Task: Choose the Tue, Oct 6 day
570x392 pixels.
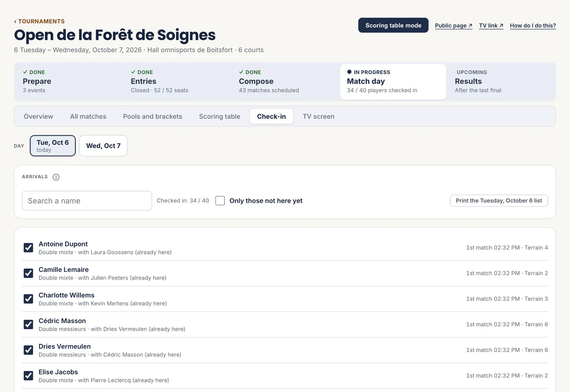Action: pyautogui.click(x=53, y=146)
